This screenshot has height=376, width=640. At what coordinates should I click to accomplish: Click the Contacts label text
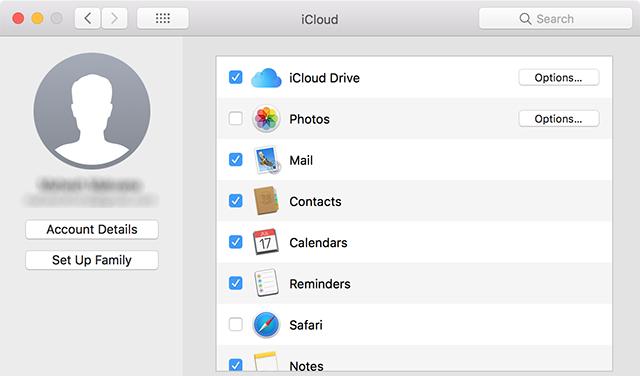click(316, 202)
